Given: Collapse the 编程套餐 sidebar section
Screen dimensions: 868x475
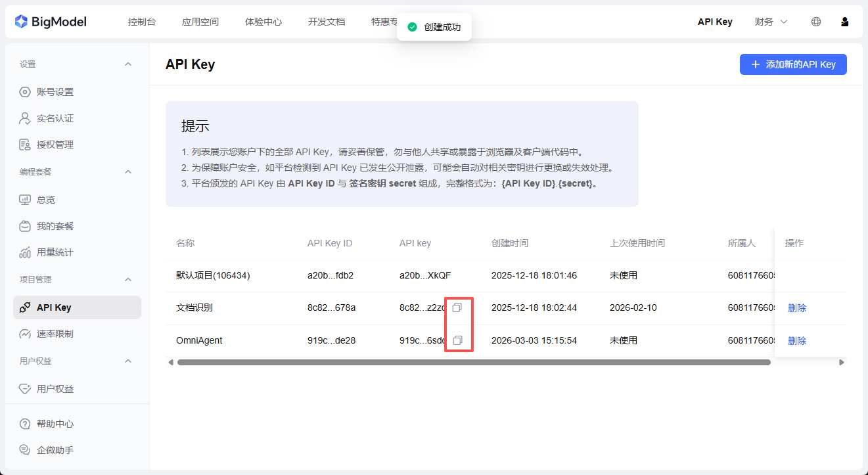Looking at the screenshot, I should pyautogui.click(x=128, y=172).
